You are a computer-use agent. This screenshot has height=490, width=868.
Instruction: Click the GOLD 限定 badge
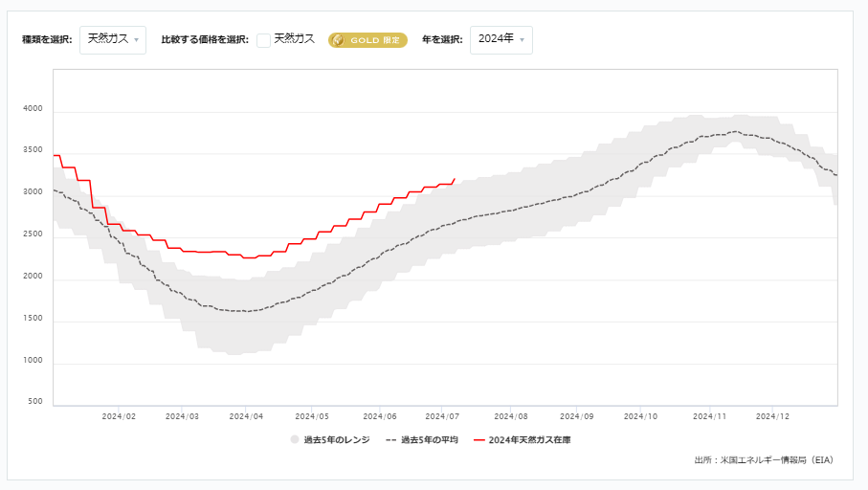point(367,40)
